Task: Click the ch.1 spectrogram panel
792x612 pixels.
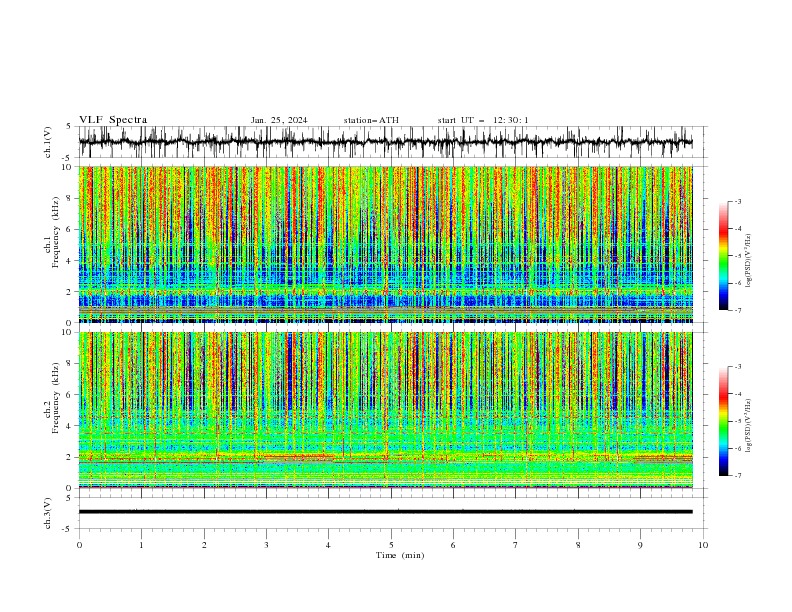Action: pyautogui.click(x=385, y=244)
